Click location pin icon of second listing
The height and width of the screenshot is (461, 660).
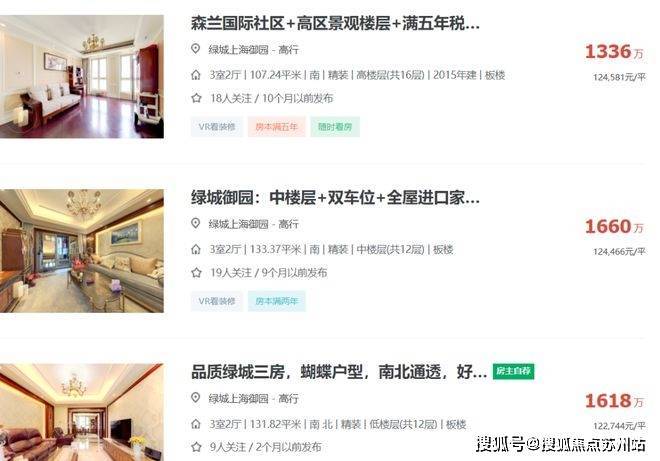(195, 223)
